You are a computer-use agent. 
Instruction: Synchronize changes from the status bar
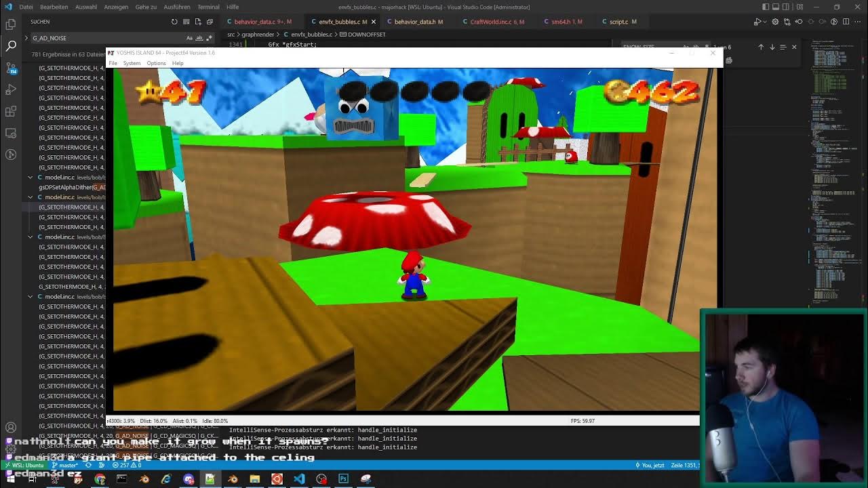tap(88, 465)
